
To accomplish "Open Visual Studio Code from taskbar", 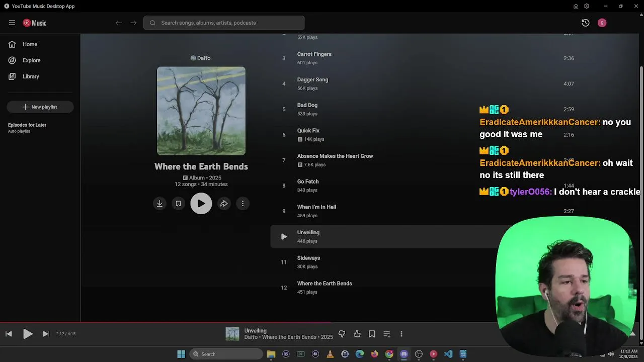I will coord(448,354).
